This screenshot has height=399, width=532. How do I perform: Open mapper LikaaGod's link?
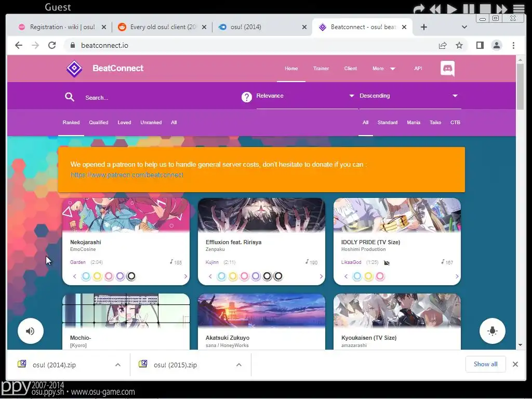(351, 262)
